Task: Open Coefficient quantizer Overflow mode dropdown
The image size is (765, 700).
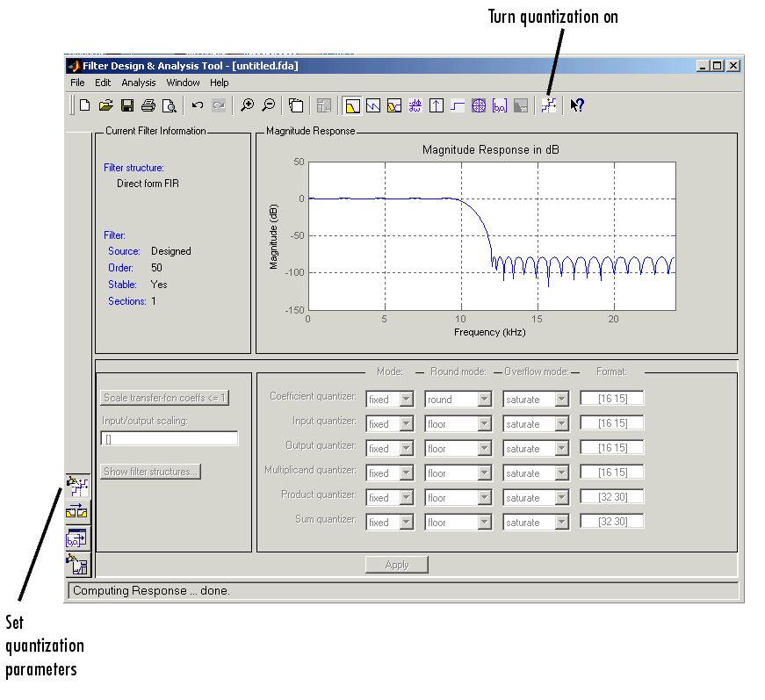Action: coord(536,399)
